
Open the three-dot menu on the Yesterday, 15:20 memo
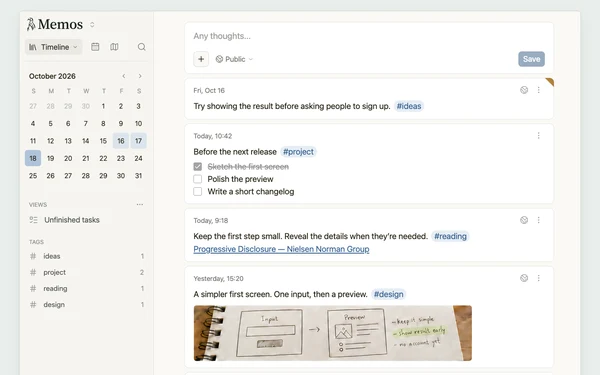coord(538,278)
